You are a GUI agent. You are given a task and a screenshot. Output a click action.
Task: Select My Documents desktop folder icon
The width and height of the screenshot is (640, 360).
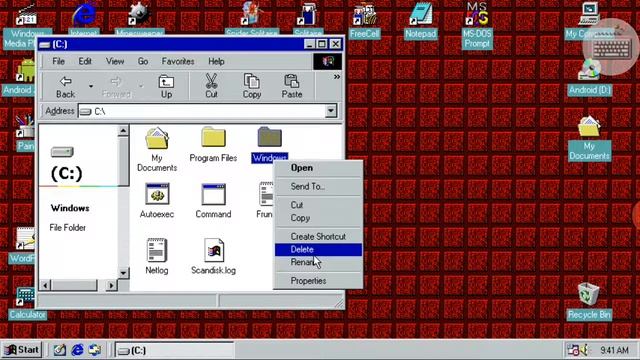coord(589,139)
